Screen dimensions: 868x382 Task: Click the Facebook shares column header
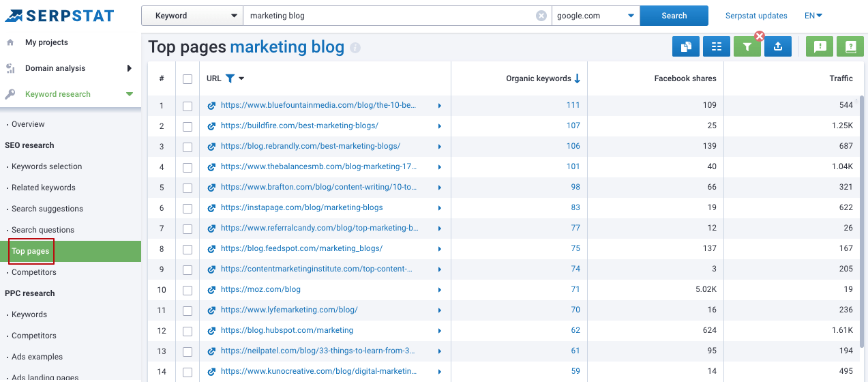click(685, 78)
